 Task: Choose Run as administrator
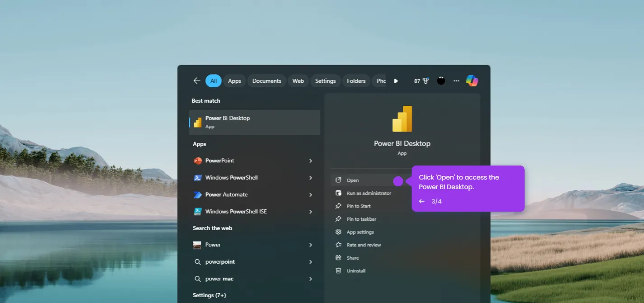(x=369, y=193)
